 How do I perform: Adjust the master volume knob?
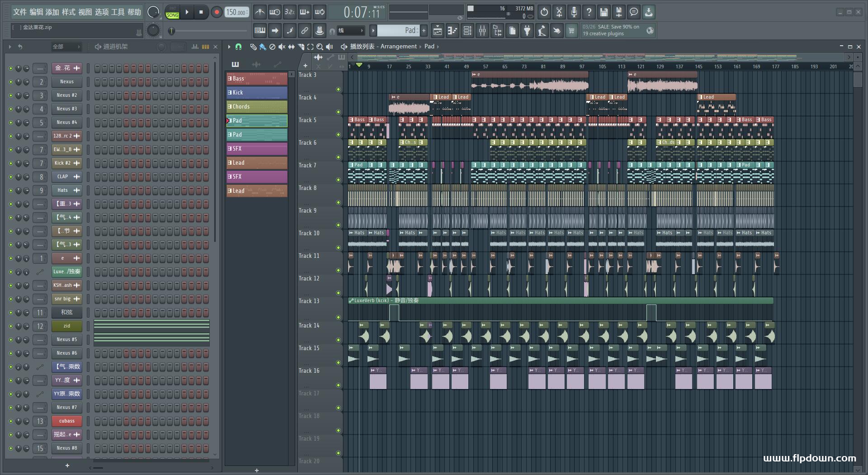[x=153, y=12]
